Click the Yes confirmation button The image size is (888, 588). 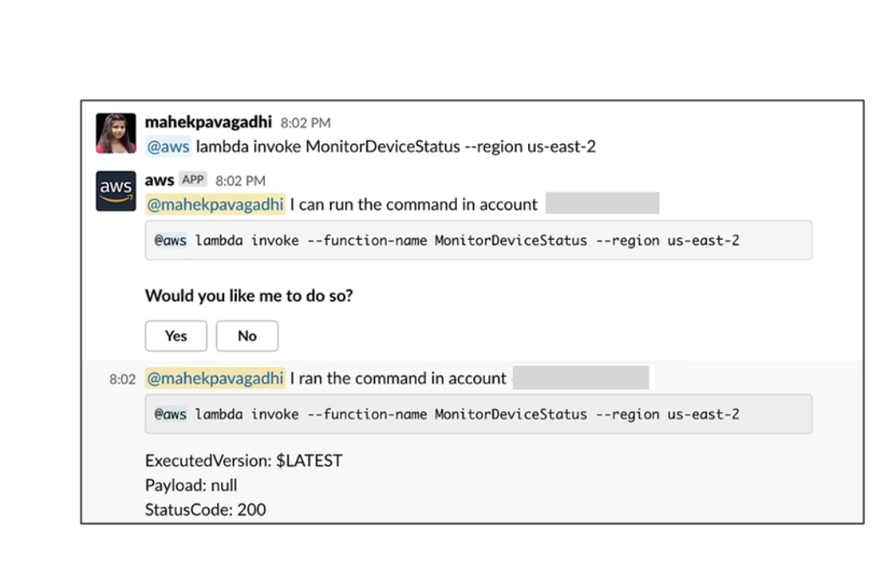coord(176,336)
